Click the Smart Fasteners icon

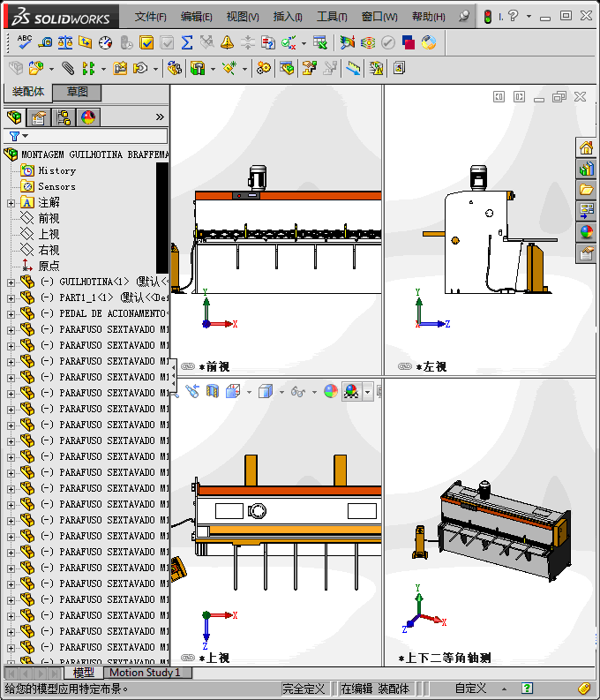click(120, 68)
